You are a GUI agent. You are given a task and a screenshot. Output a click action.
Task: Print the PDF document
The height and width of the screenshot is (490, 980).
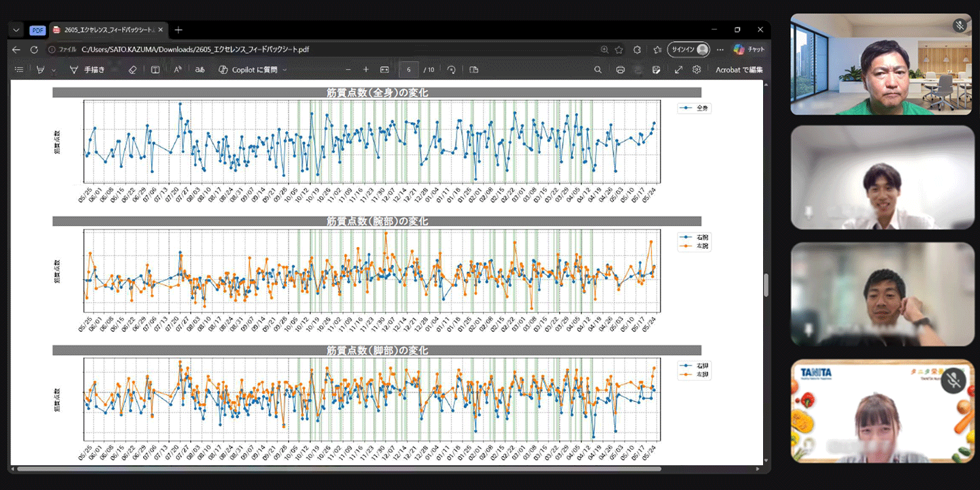(620, 69)
